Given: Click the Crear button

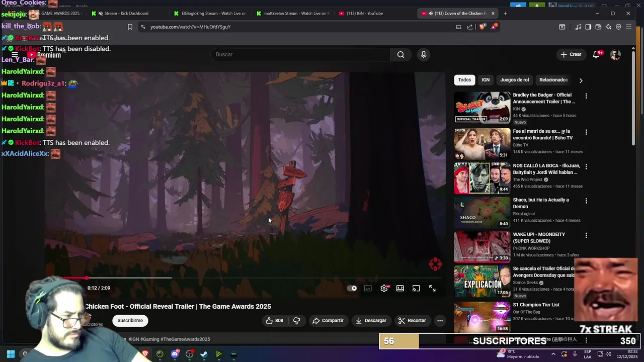Looking at the screenshot, I should click(571, 54).
